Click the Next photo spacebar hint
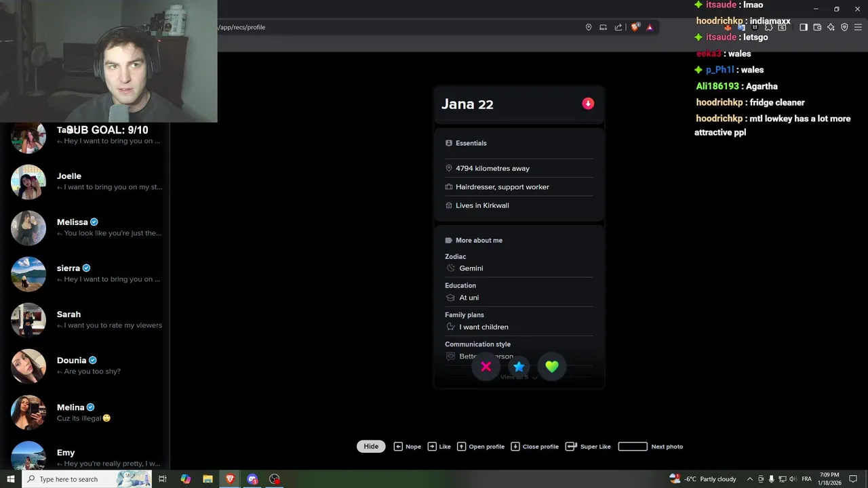868x488 pixels. click(650, 447)
